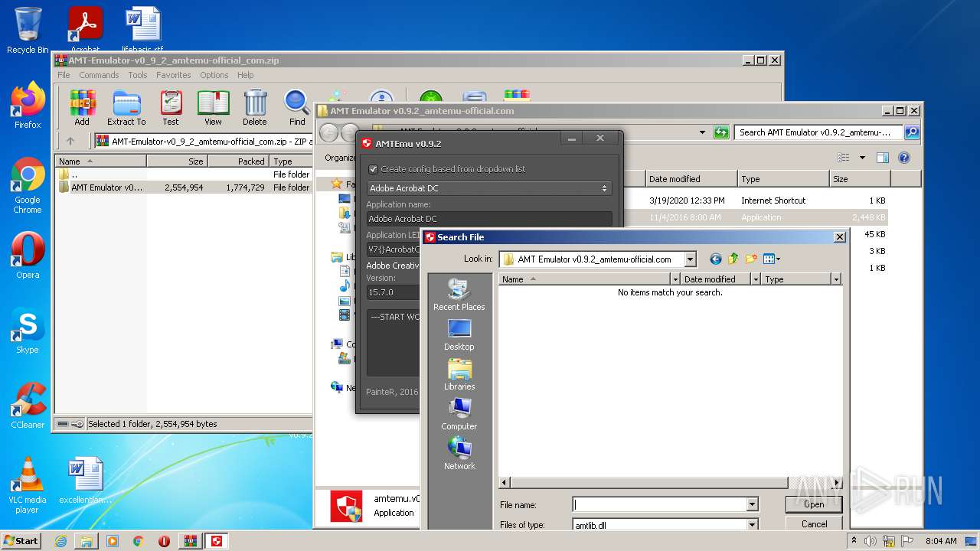Click Application name field Adobe Acrobat DC
The image size is (980, 551).
[x=488, y=219]
